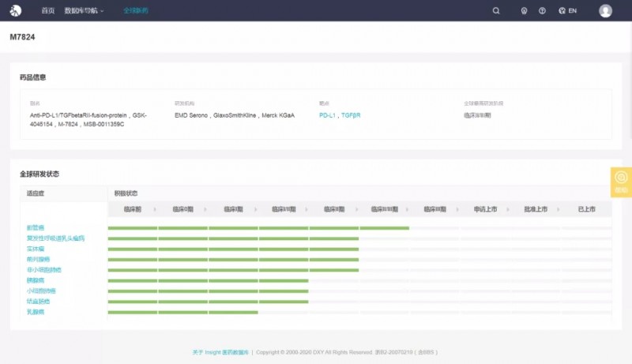The image size is (632, 364).
Task: Click the lightbulb tips icon in the header
Action: pyautogui.click(x=523, y=11)
